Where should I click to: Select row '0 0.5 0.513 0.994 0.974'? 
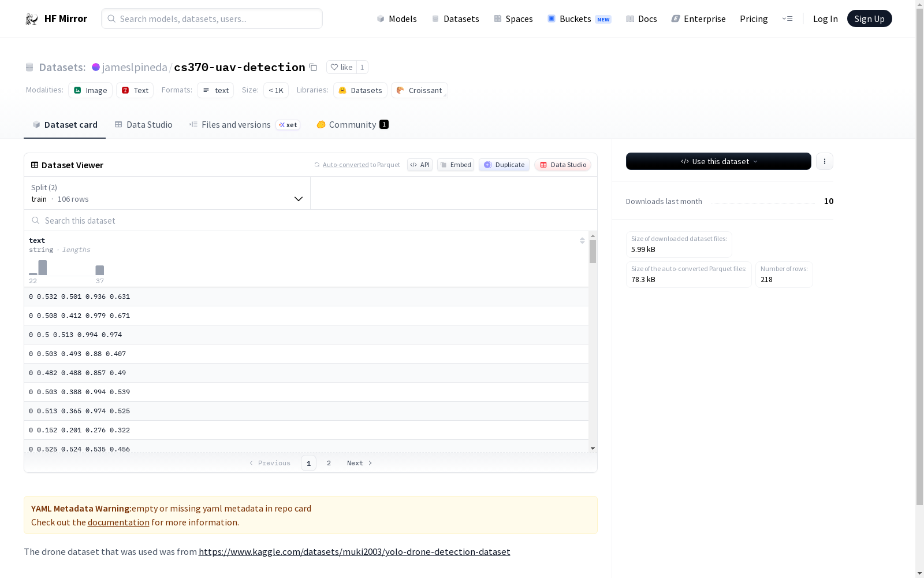point(306,335)
